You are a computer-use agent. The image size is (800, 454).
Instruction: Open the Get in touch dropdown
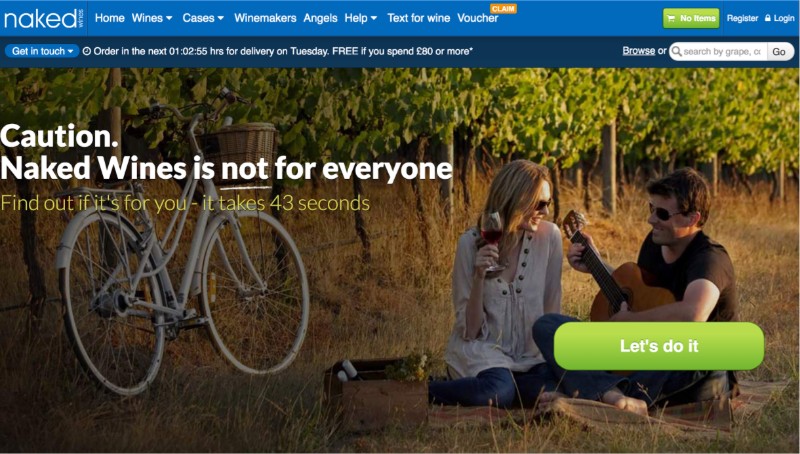pyautogui.click(x=42, y=51)
